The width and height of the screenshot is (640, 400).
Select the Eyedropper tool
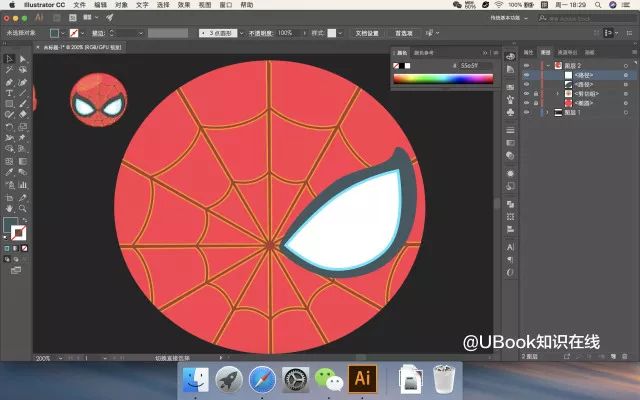coord(9,172)
